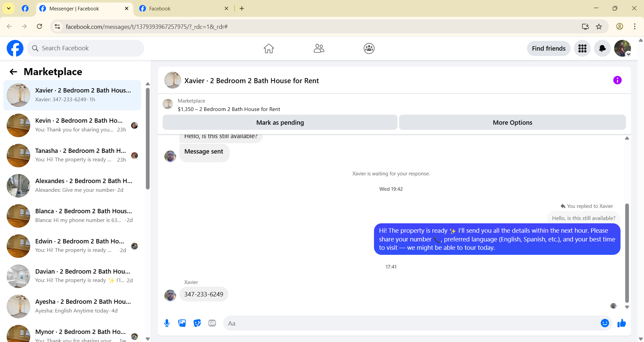The width and height of the screenshot is (644, 342).
Task: Switch to the pinned Facebook tab
Action: click(25, 8)
